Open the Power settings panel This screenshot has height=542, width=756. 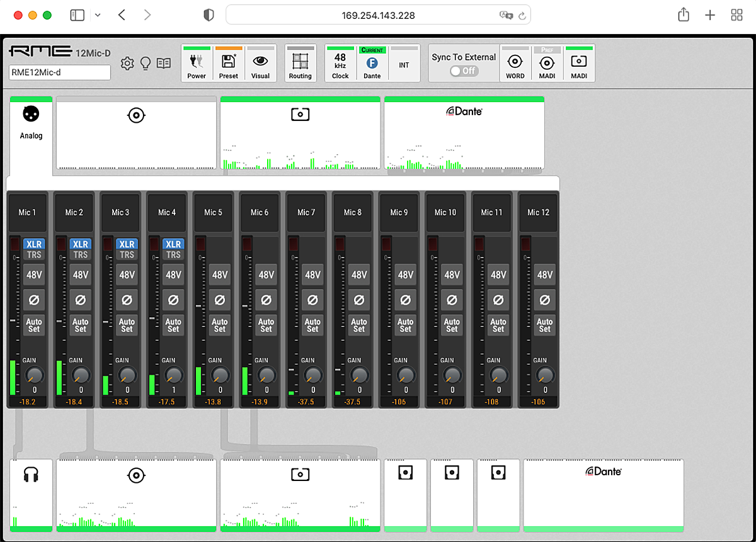[197, 63]
